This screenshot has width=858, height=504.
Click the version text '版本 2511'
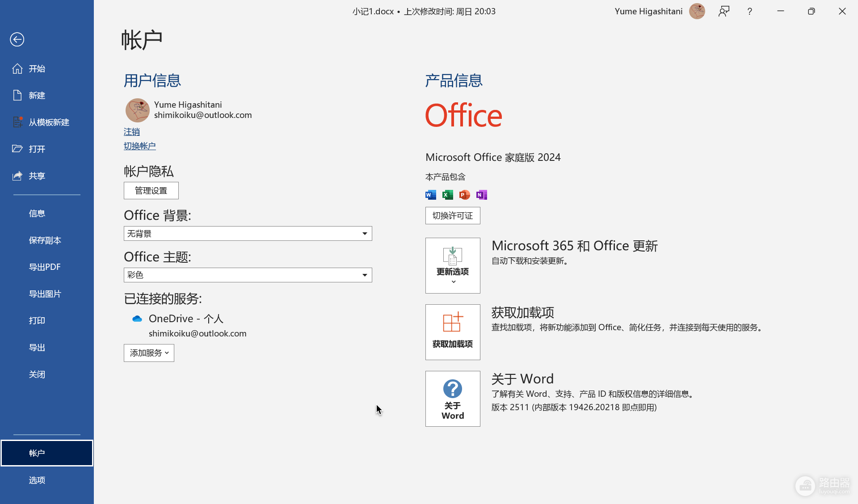[x=510, y=407]
